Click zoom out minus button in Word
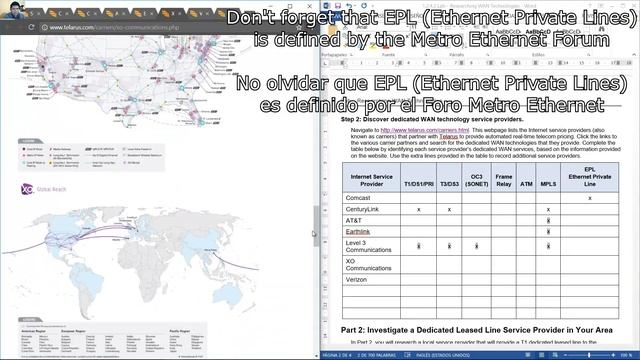This screenshot has height=360, width=640. [565, 356]
